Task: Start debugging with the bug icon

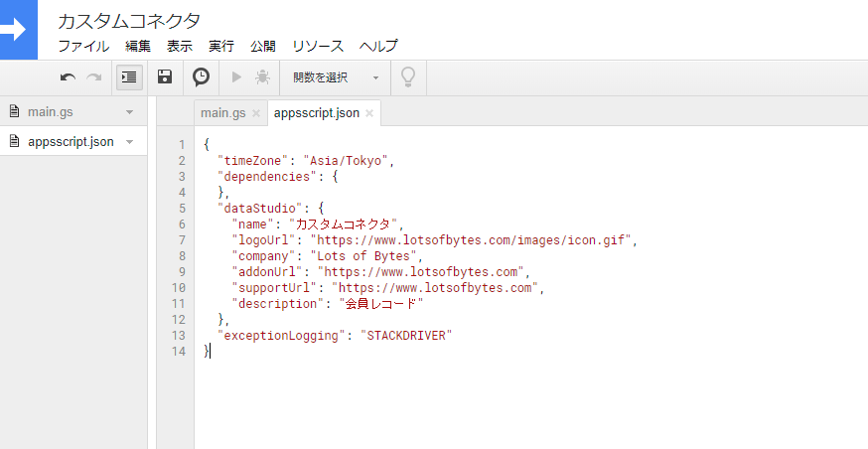Action: (262, 77)
